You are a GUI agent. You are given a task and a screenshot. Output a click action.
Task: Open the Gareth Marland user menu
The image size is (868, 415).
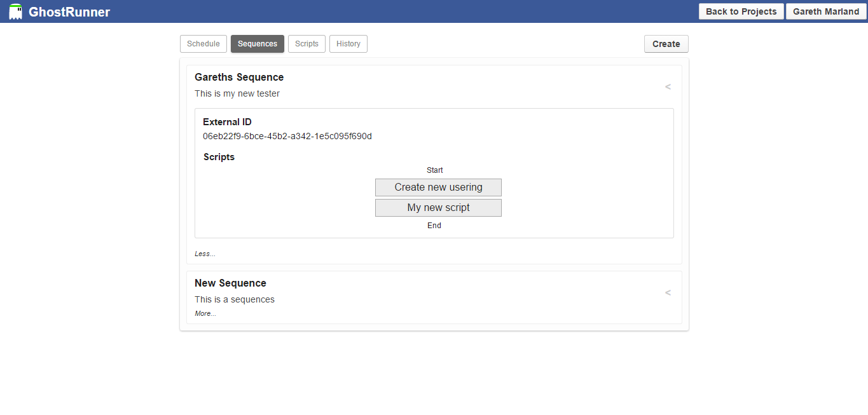(x=825, y=11)
